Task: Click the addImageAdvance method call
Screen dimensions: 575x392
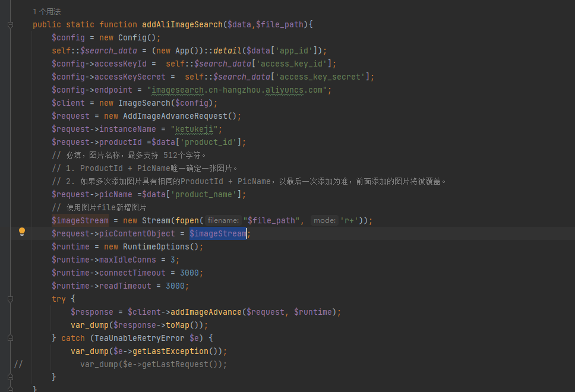Action: pyautogui.click(x=206, y=312)
